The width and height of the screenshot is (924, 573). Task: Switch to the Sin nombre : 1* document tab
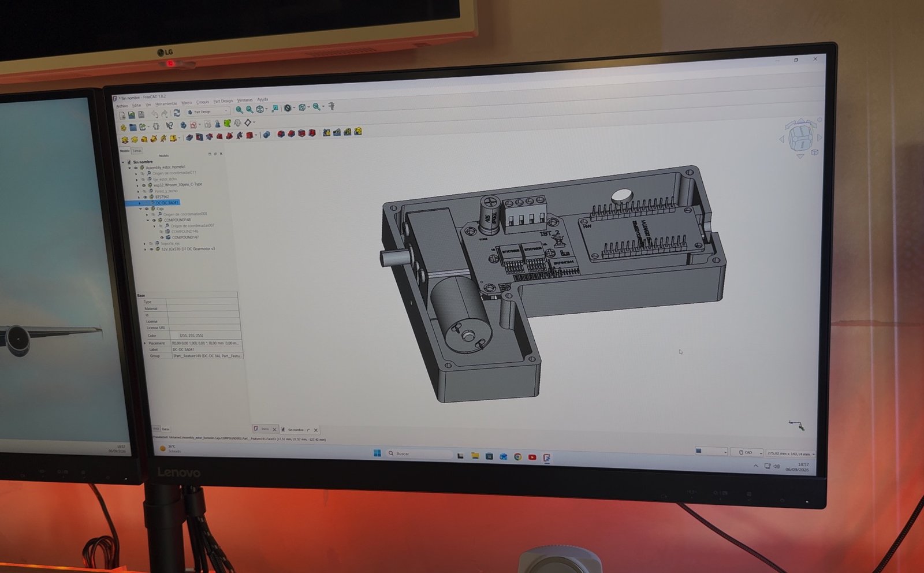299,430
